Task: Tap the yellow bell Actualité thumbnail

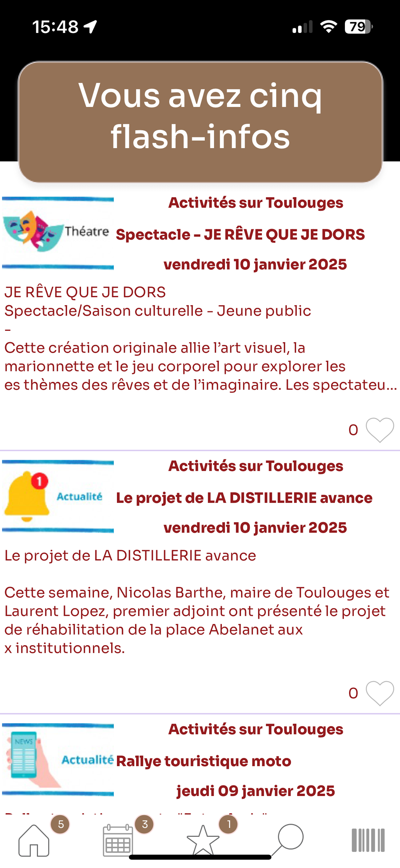Action: pyautogui.click(x=58, y=496)
